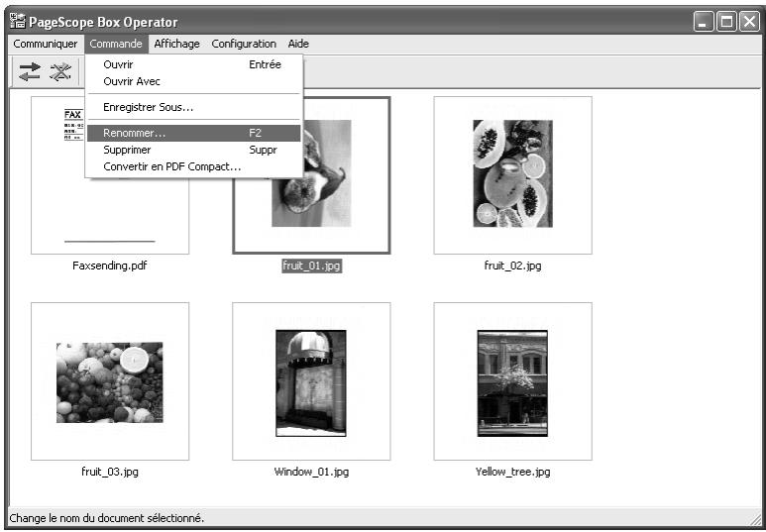Click the connect arrows toolbar icon

[x=30, y=71]
